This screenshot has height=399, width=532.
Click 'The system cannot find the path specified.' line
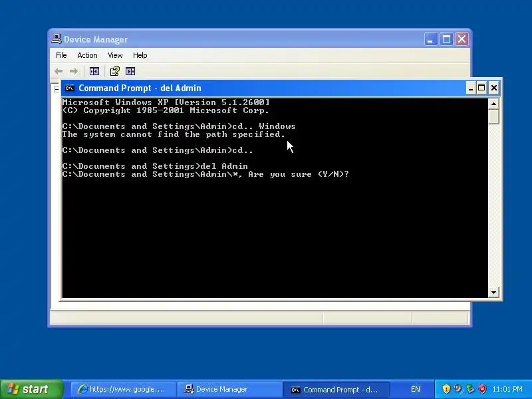(x=174, y=135)
